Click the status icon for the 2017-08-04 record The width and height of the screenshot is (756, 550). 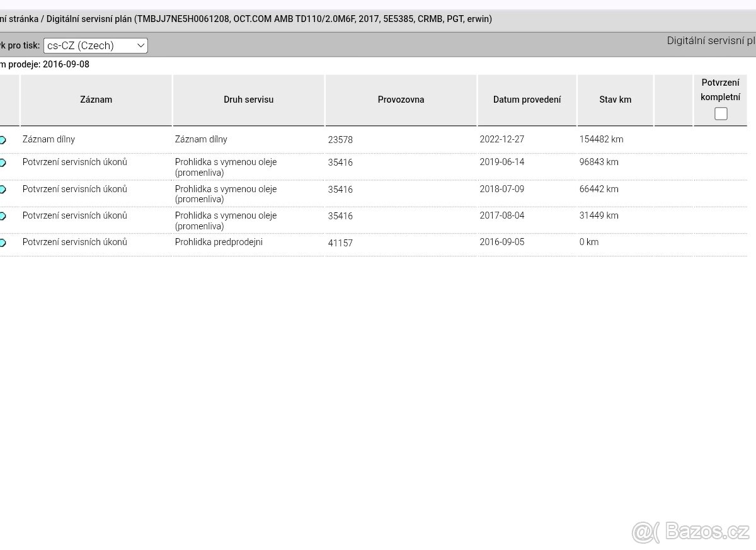(x=3, y=216)
